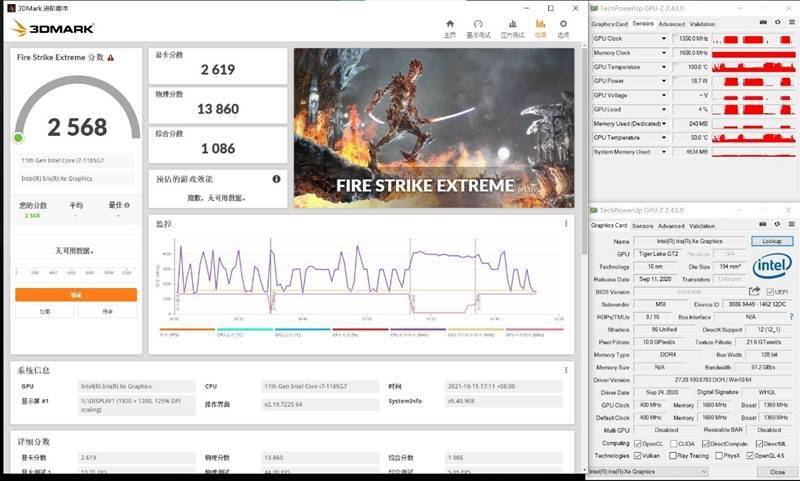This screenshot has height=481, width=800.
Task: Click the combined score value 1 086
Action: point(218,148)
